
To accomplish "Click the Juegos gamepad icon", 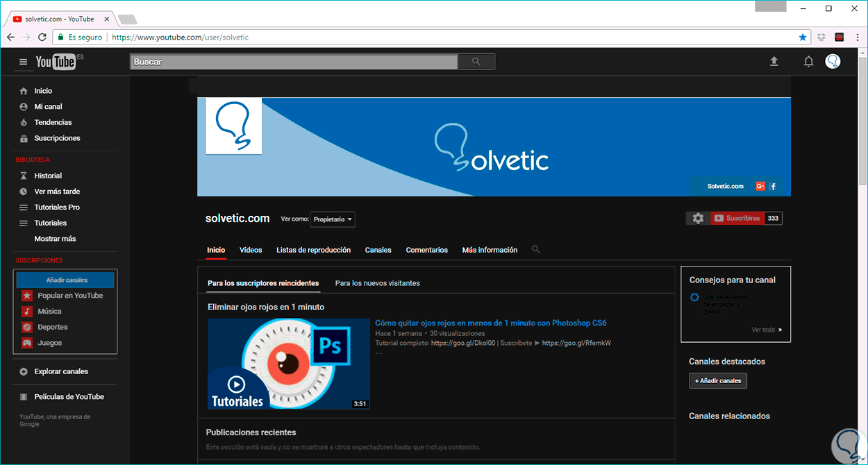I will click(26, 343).
